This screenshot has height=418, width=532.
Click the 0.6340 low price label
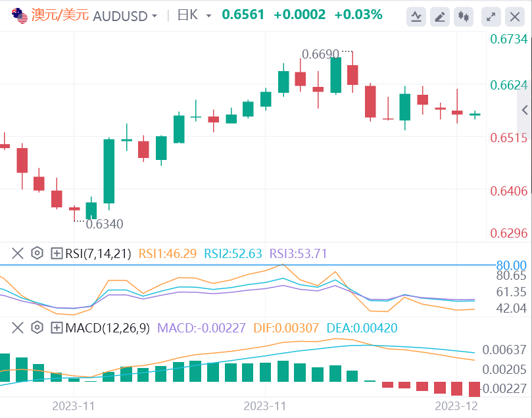point(105,224)
